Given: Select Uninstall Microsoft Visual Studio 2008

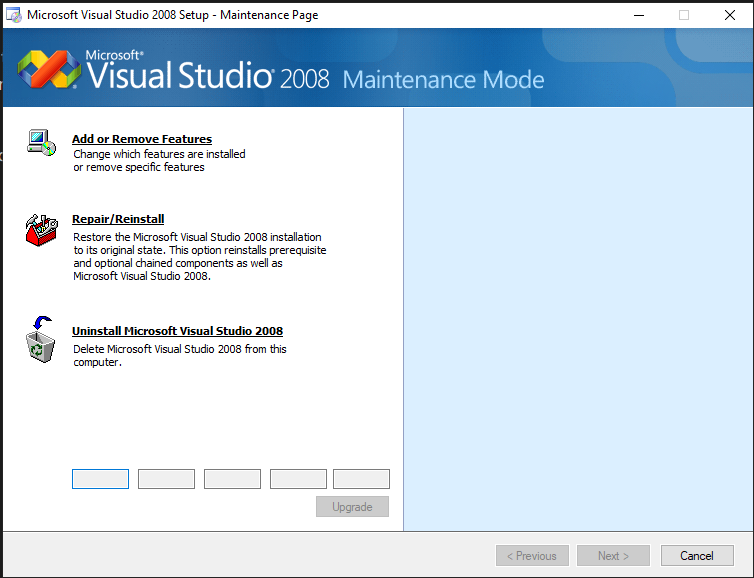Looking at the screenshot, I should click(x=177, y=331).
